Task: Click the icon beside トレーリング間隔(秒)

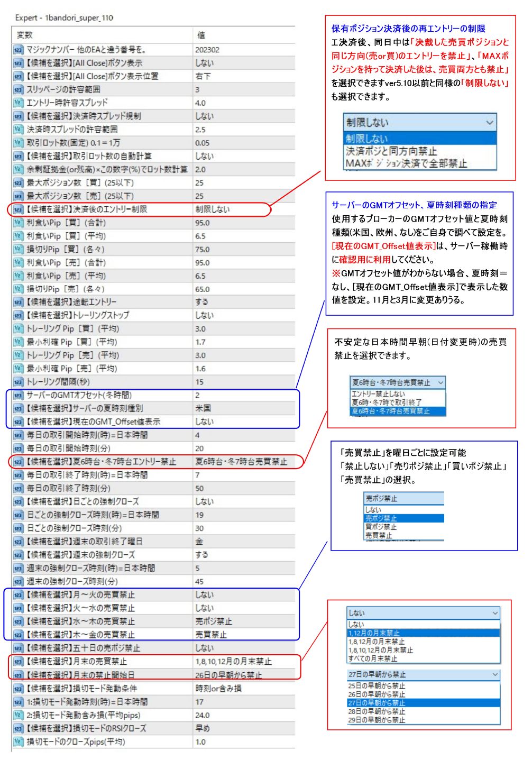Action: [x=18, y=382]
